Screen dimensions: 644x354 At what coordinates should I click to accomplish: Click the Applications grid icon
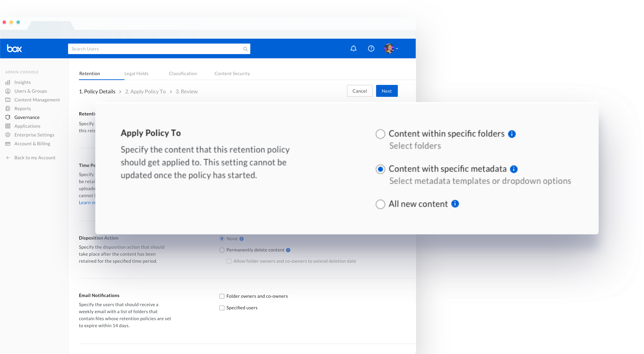(8, 126)
